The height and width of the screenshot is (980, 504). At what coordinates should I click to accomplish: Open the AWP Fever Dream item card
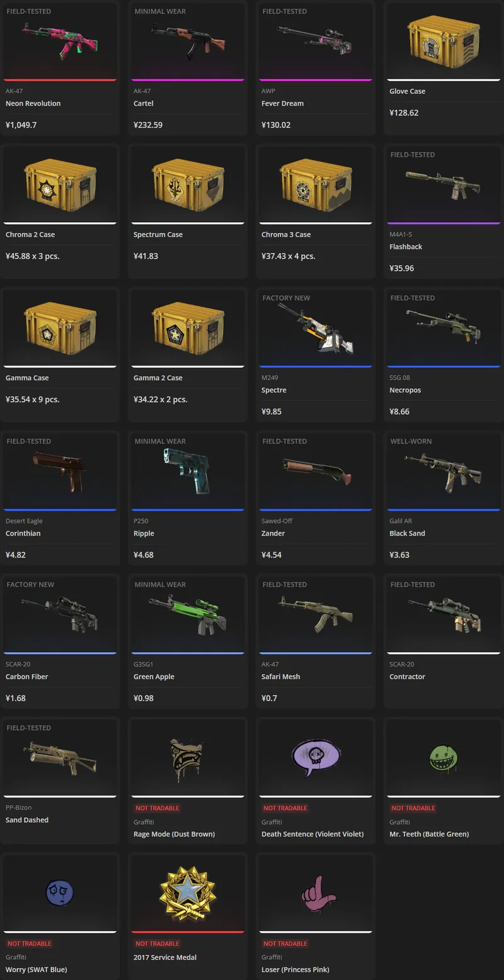[x=316, y=68]
